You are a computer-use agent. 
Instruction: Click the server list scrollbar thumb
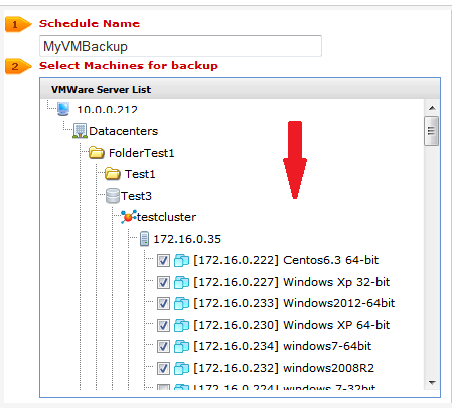[x=432, y=131]
